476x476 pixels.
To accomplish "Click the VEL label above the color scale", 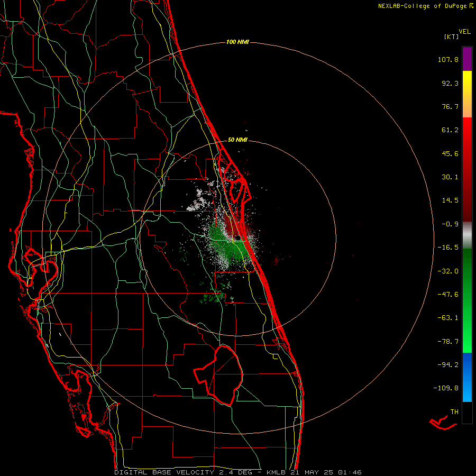I will point(464,32).
